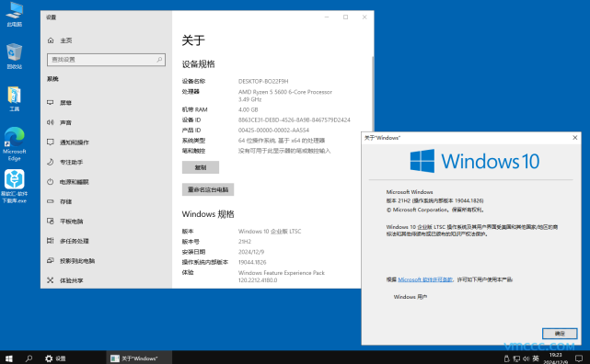590x364 pixels.
Task: Select OS build 19044.1826 in Settings
Action: 252,262
